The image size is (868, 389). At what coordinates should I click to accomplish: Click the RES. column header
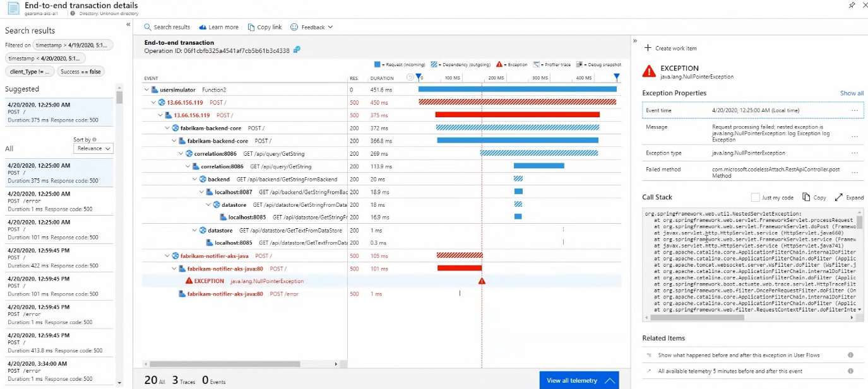coord(354,78)
